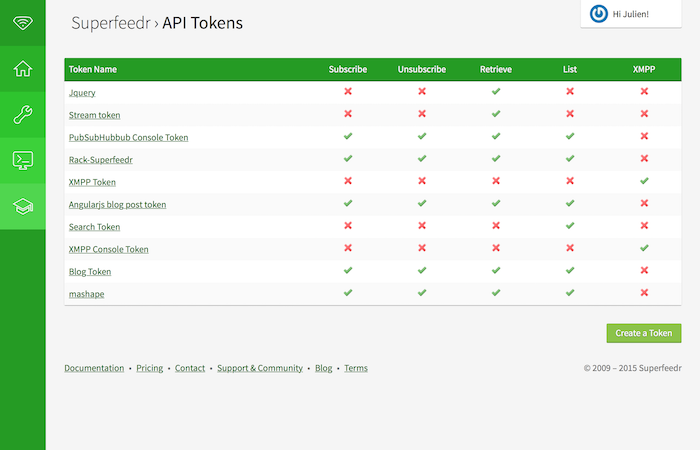The image size is (700, 450).
Task: Open the console monitor icon in sidebar
Action: [23, 161]
